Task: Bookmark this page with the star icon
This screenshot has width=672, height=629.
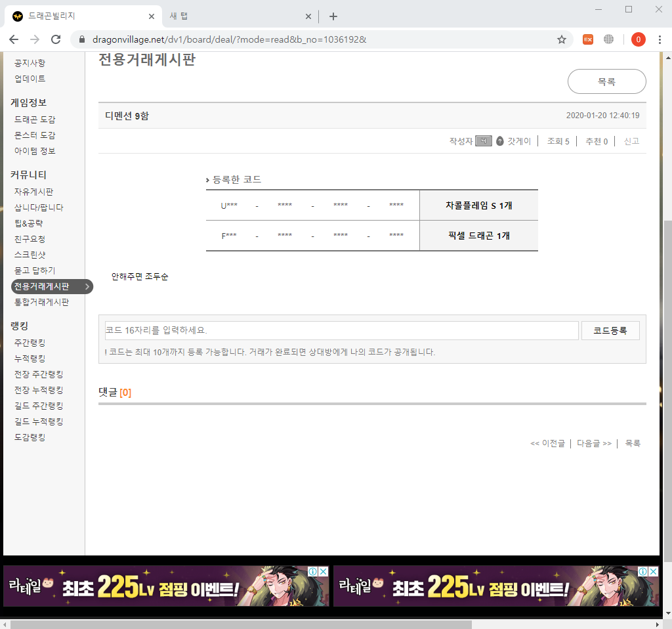Action: (x=562, y=39)
